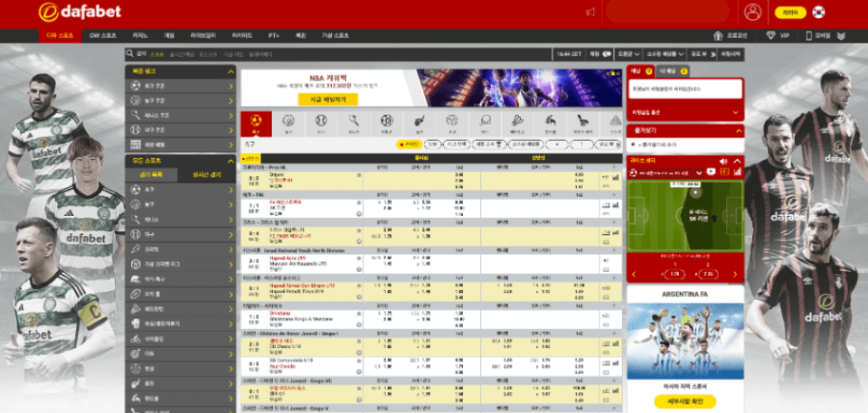This screenshot has width=868, height=413.
Task: Click the Live Center pitch animation
Action: pos(684,215)
